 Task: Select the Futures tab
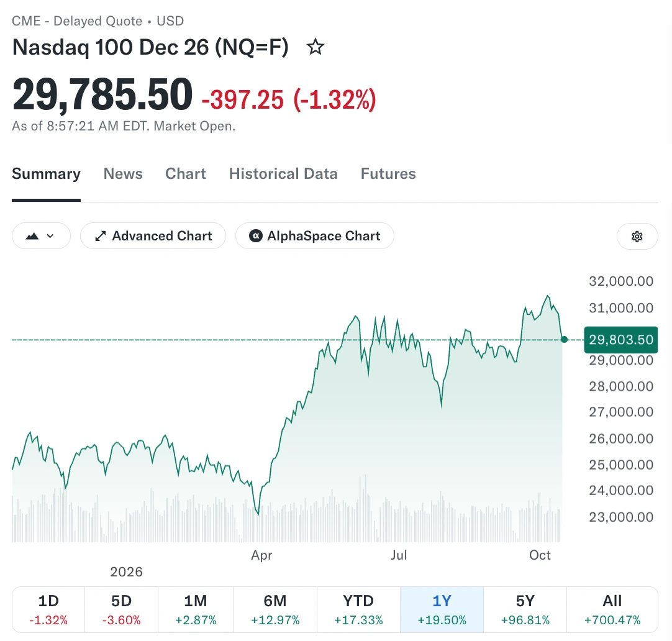pyautogui.click(x=388, y=173)
